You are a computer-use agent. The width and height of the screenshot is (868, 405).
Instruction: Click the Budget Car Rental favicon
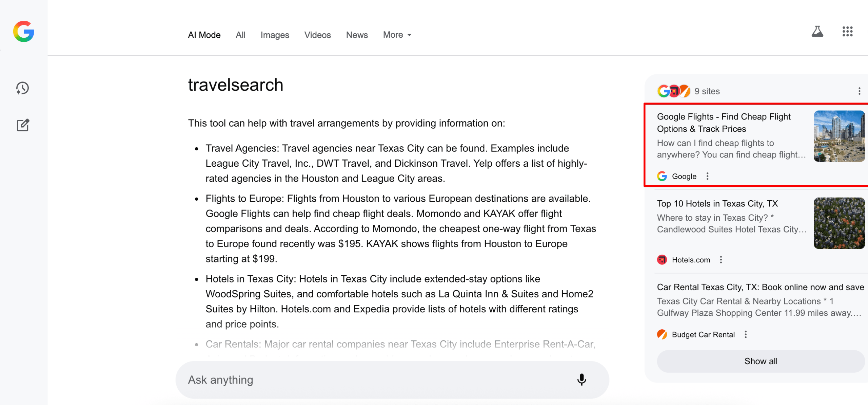pyautogui.click(x=662, y=334)
